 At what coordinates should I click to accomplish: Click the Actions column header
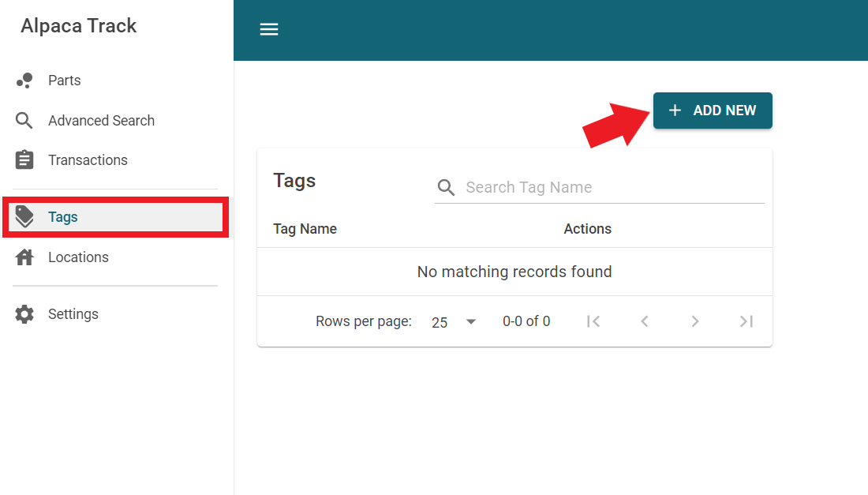587,229
